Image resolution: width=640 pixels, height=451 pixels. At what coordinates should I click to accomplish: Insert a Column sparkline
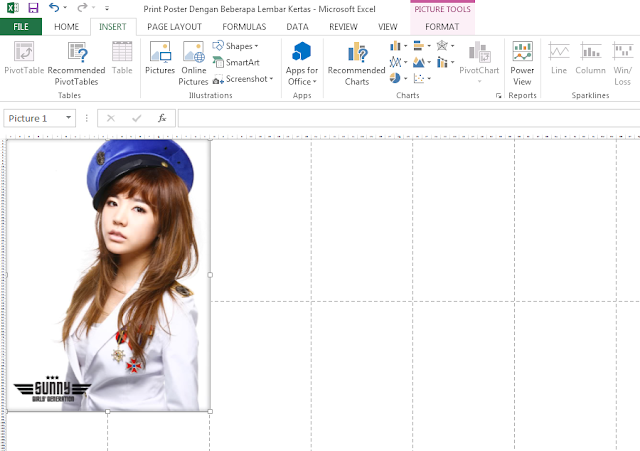[590, 58]
